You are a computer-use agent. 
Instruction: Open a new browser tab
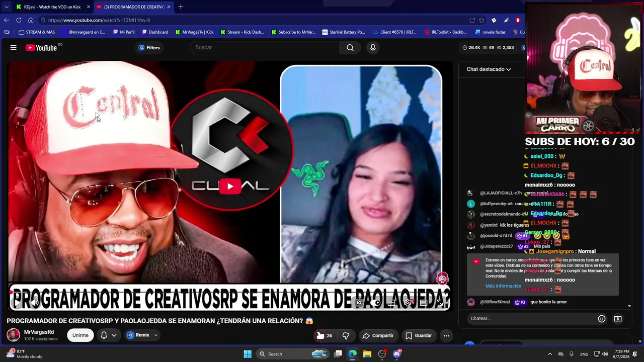(181, 7)
